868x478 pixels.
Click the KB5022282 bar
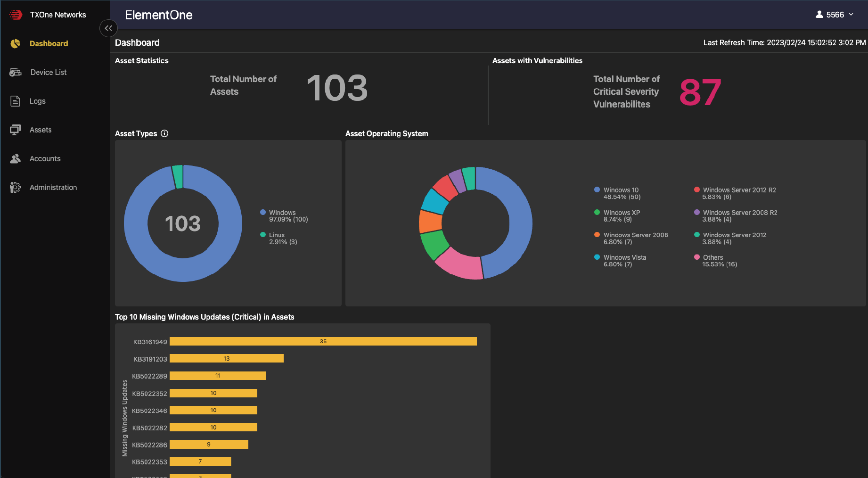tap(213, 427)
